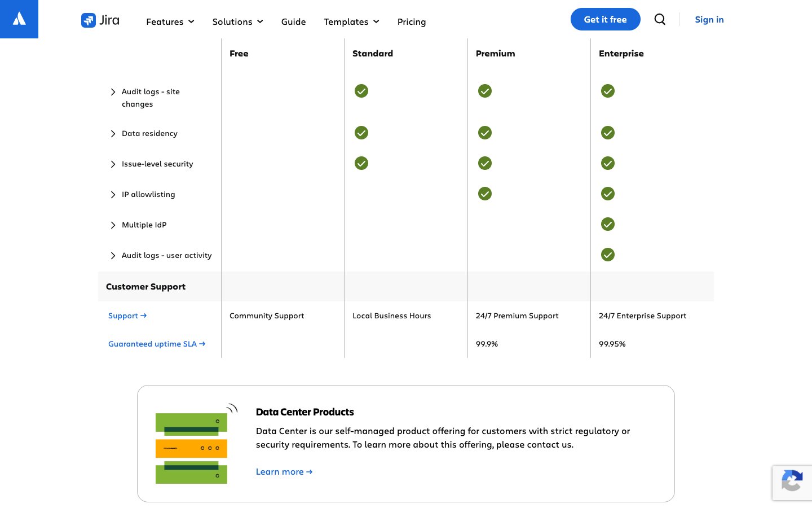Open the Guide menu item

coord(293,21)
